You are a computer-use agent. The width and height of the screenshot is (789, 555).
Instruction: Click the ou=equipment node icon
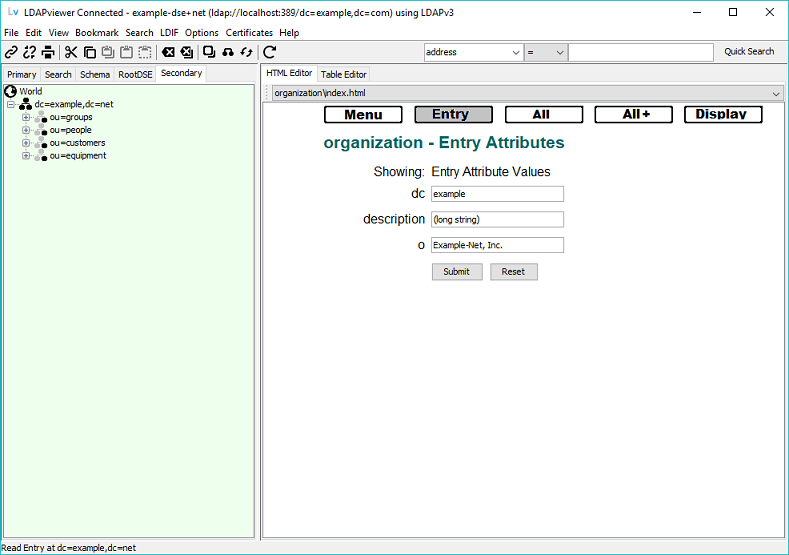click(x=41, y=155)
